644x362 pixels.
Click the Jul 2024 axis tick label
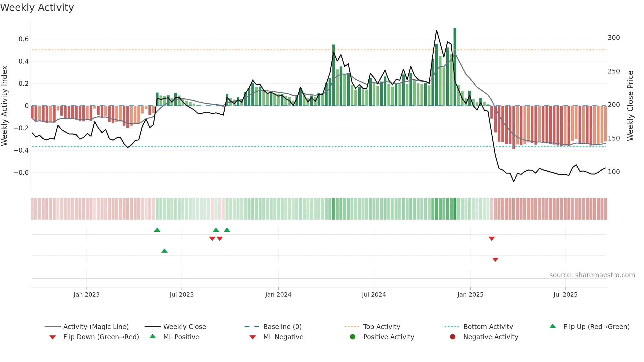[374, 294]
